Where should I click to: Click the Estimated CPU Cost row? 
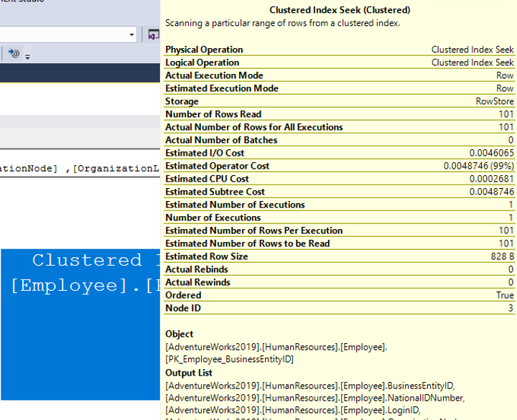pyautogui.click(x=339, y=179)
